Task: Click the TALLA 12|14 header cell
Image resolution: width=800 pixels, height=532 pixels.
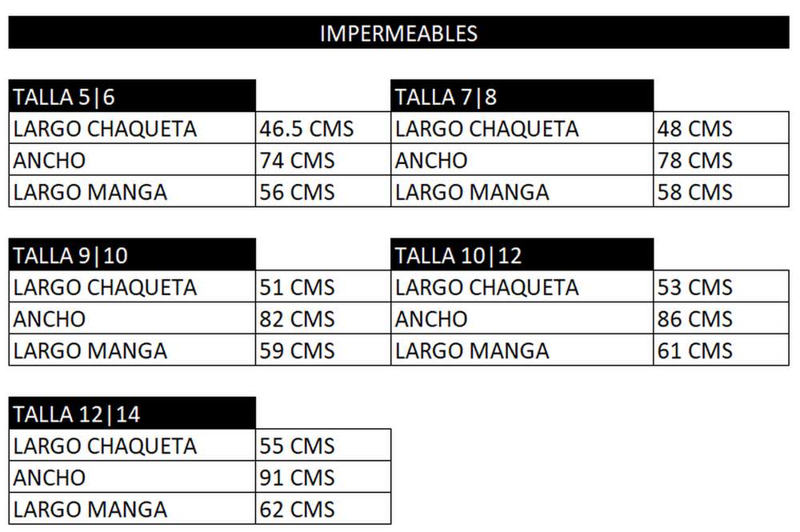Action: pos(132,414)
